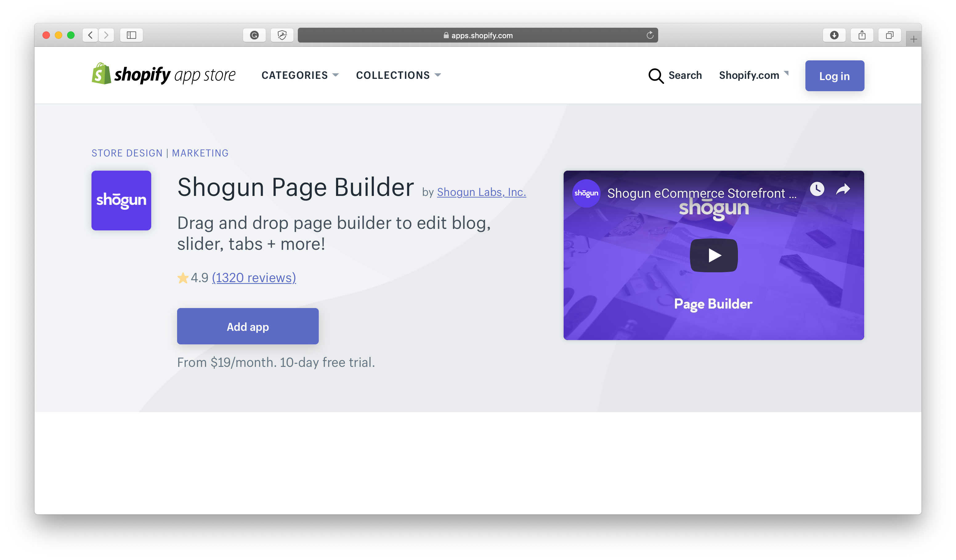This screenshot has height=560, width=956.
Task: Reload the page in address bar
Action: click(650, 35)
